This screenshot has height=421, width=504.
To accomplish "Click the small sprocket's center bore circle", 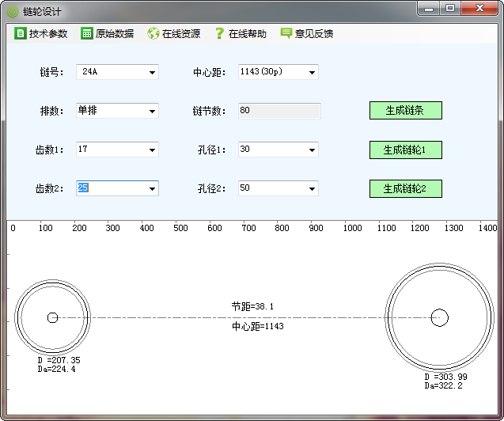I will tap(52, 317).
